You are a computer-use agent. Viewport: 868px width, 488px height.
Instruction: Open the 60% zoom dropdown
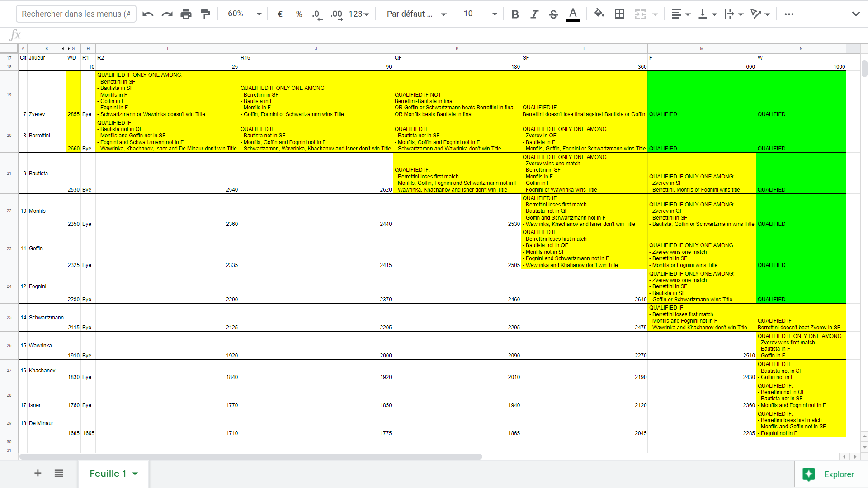[x=244, y=14]
